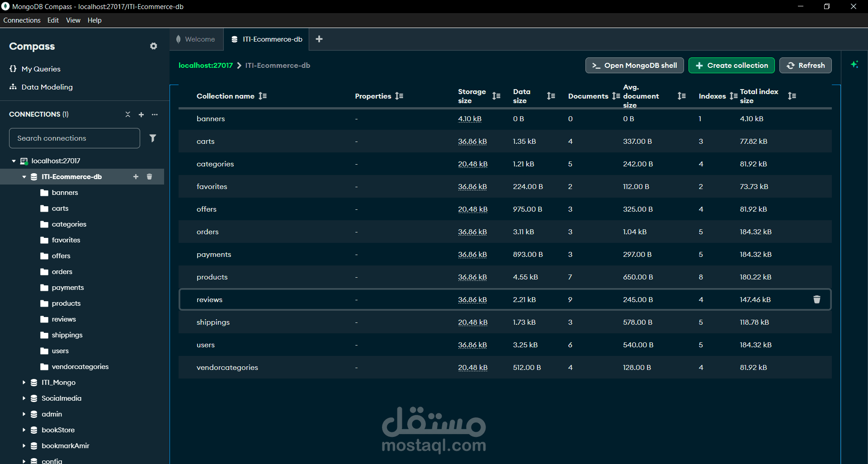Collapse all connections icon in Connections header
The height and width of the screenshot is (464, 868).
128,114
